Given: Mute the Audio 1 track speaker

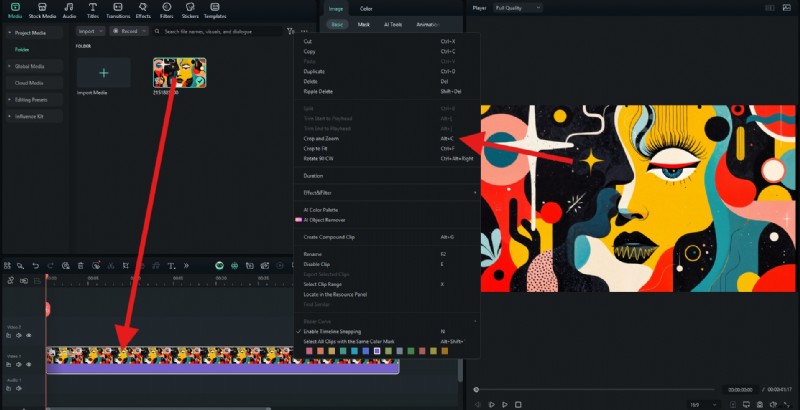Looking at the screenshot, I should [x=19, y=389].
